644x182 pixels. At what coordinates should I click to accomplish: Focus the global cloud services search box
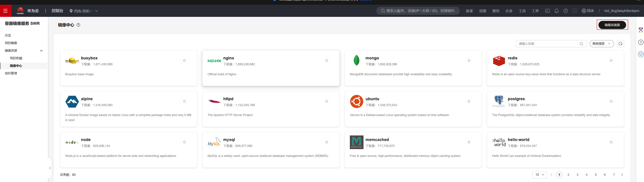[x=418, y=11]
